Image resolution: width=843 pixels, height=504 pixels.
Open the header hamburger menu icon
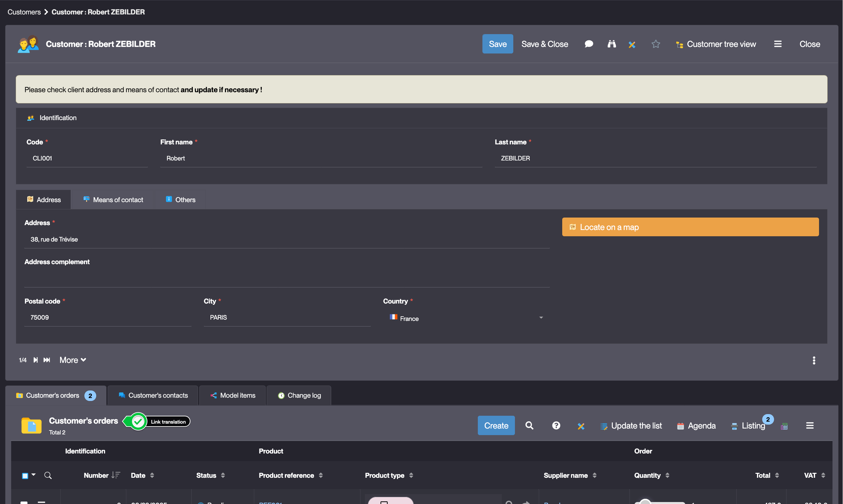(778, 44)
